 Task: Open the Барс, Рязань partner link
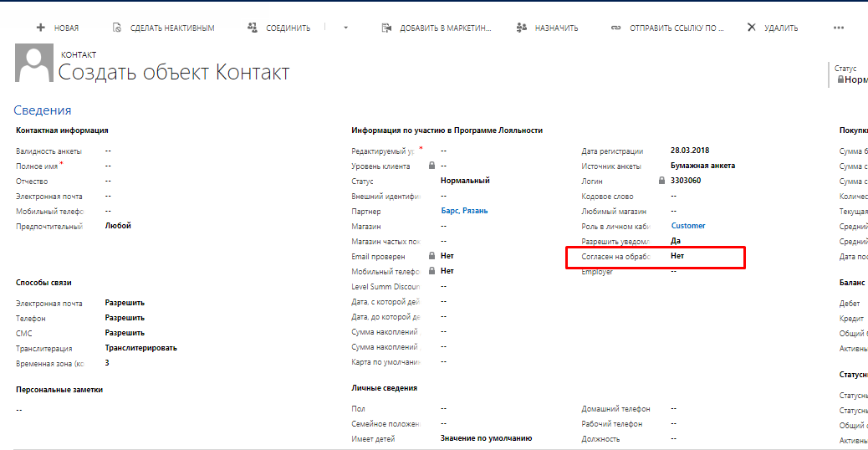[464, 211]
